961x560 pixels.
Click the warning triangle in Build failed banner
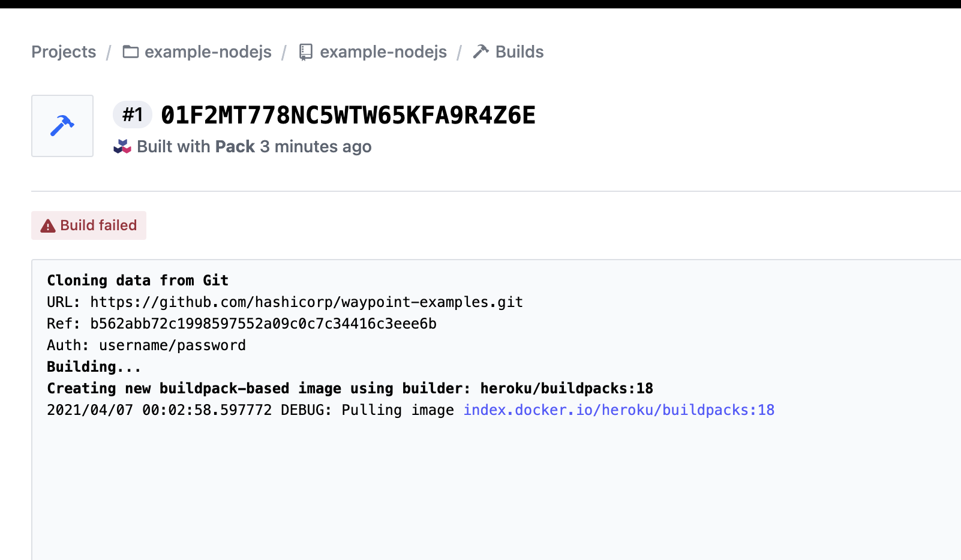click(48, 225)
